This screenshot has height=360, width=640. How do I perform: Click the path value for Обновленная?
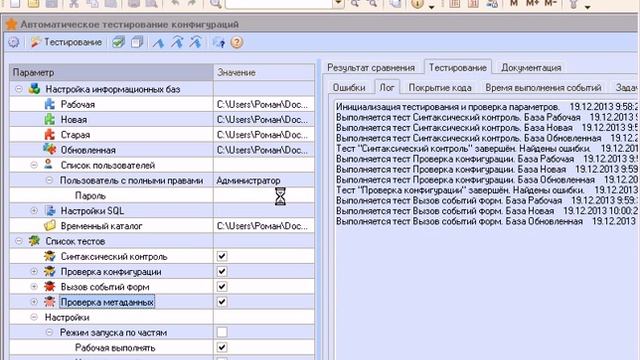point(264,150)
